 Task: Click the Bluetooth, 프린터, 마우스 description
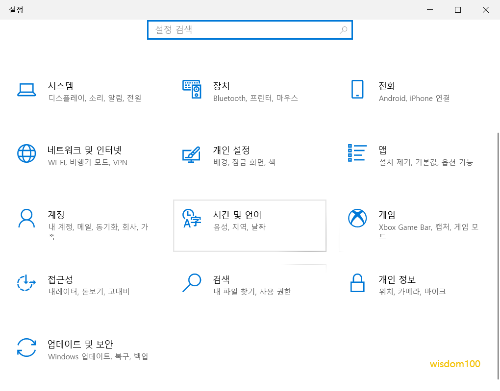(256, 98)
